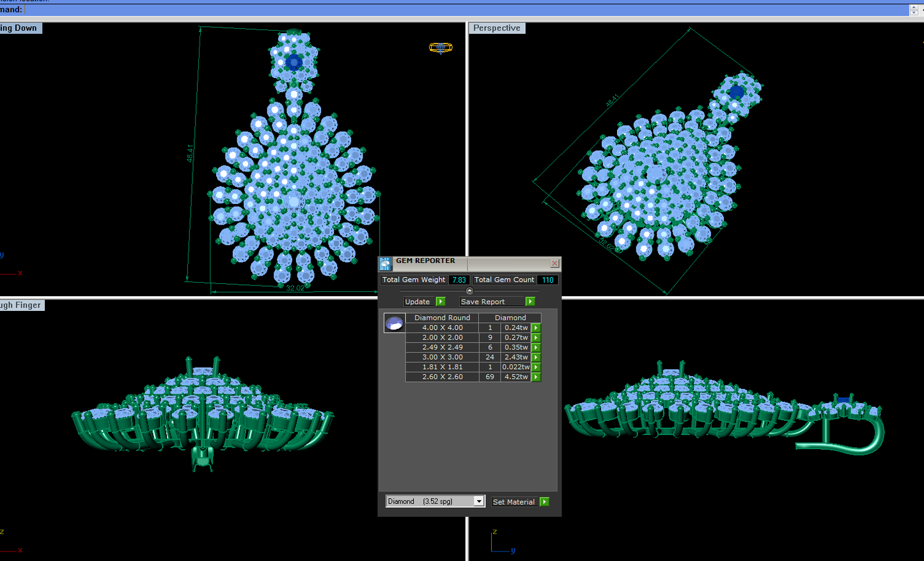
Task: Click the dark blue stone in Perspective view
Action: click(x=737, y=92)
